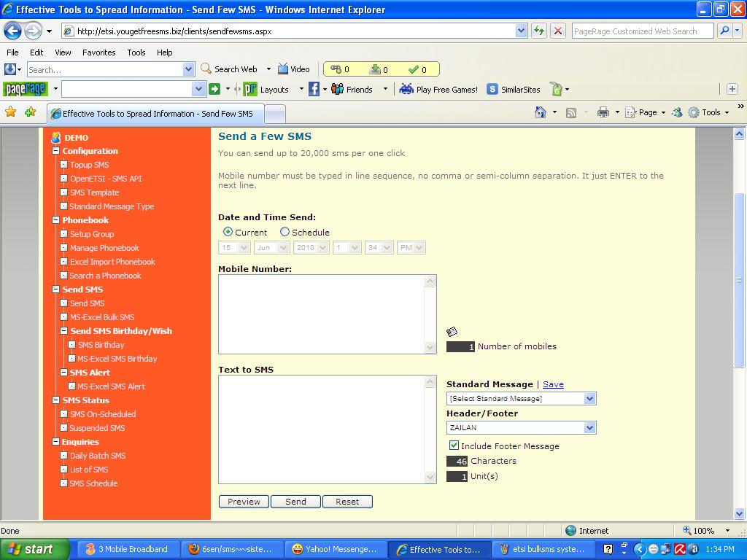
Task: Click the Preview button
Action: 244,502
